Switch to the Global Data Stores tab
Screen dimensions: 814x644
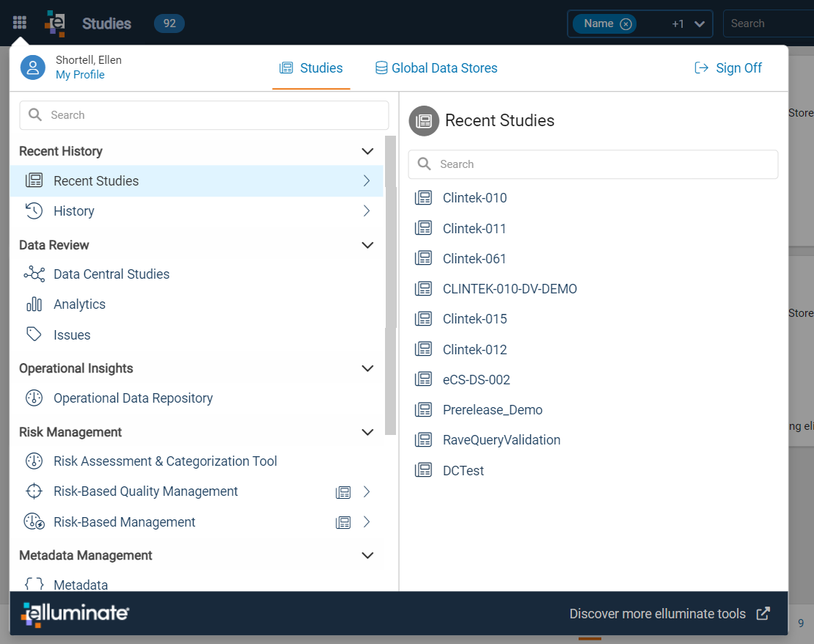tap(436, 68)
